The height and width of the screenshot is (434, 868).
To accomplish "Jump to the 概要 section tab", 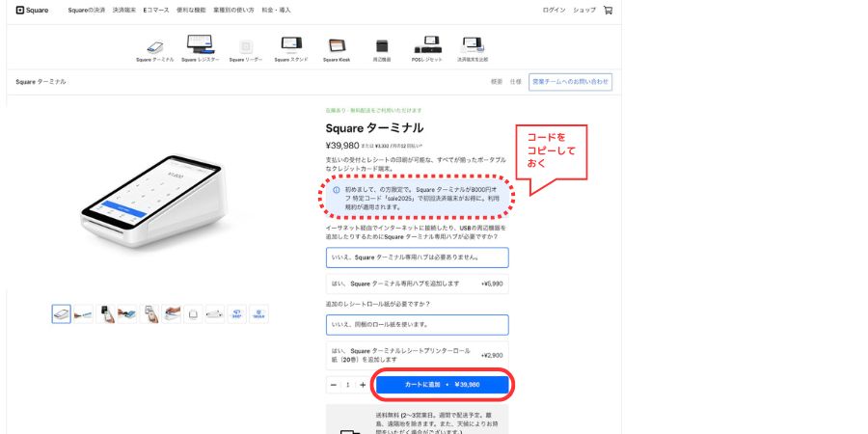I will 497,81.
